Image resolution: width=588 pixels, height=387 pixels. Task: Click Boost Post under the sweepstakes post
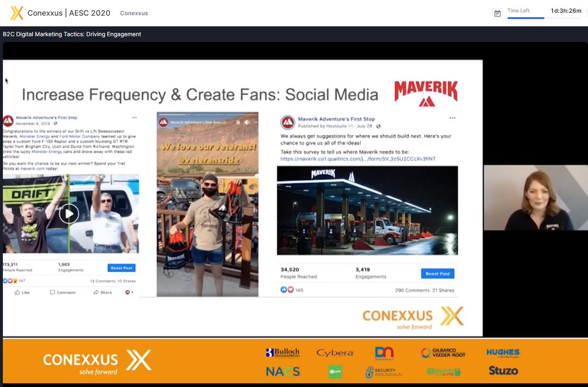(121, 268)
